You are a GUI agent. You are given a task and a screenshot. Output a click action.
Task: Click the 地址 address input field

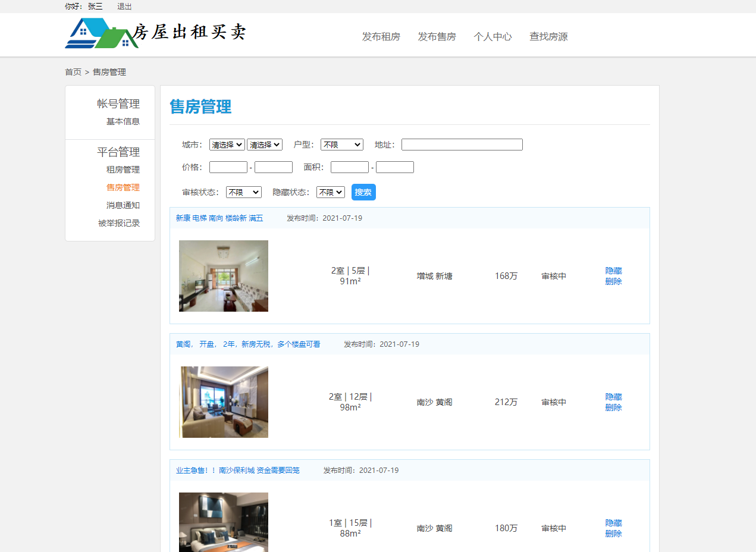(462, 144)
